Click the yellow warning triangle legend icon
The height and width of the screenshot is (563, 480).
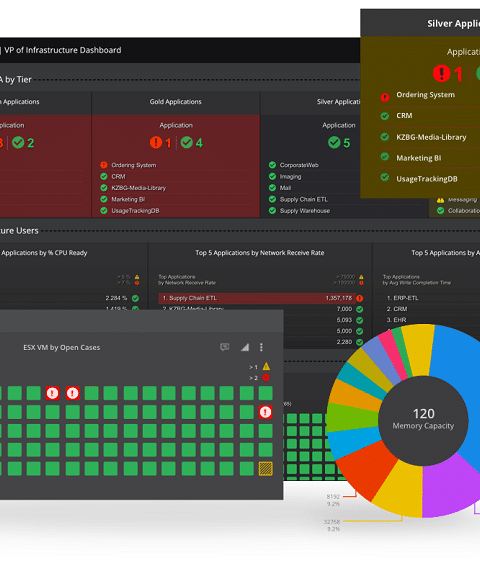point(266,366)
